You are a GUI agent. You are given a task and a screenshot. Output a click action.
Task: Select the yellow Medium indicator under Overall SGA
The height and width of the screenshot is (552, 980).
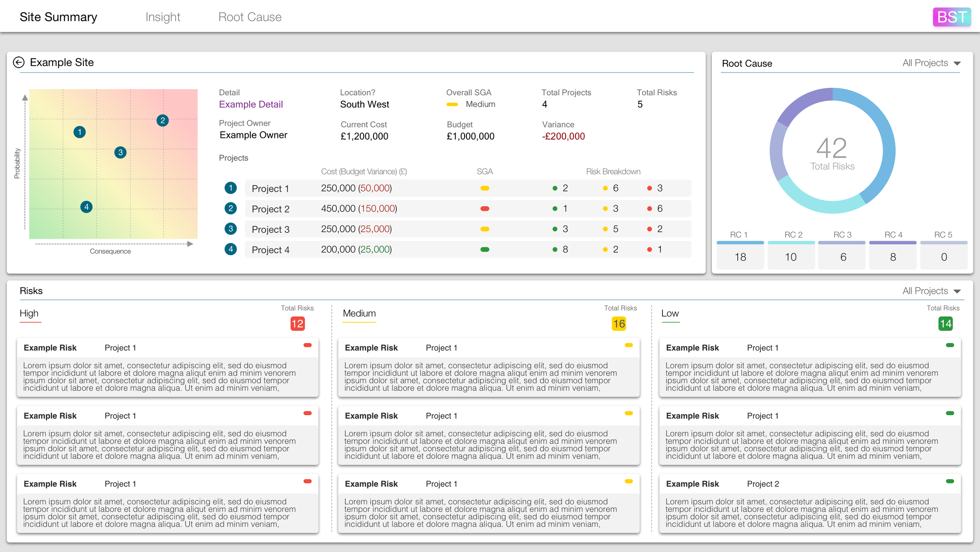(x=453, y=104)
